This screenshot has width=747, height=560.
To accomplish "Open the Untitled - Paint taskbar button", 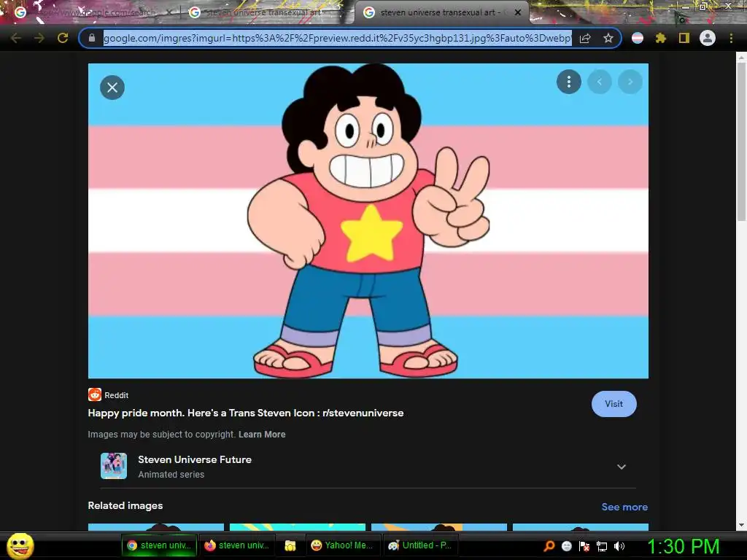I will (421, 545).
